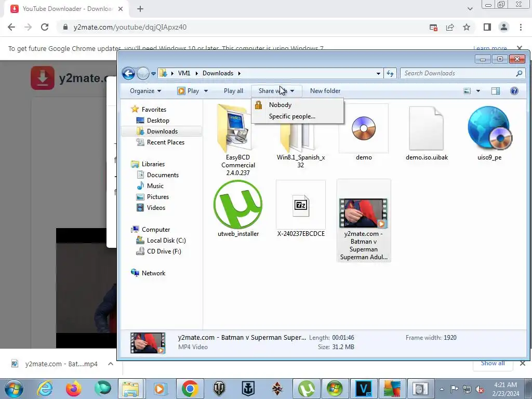This screenshot has height=399, width=532.
Task: Create a New folder
Action: pos(325,91)
